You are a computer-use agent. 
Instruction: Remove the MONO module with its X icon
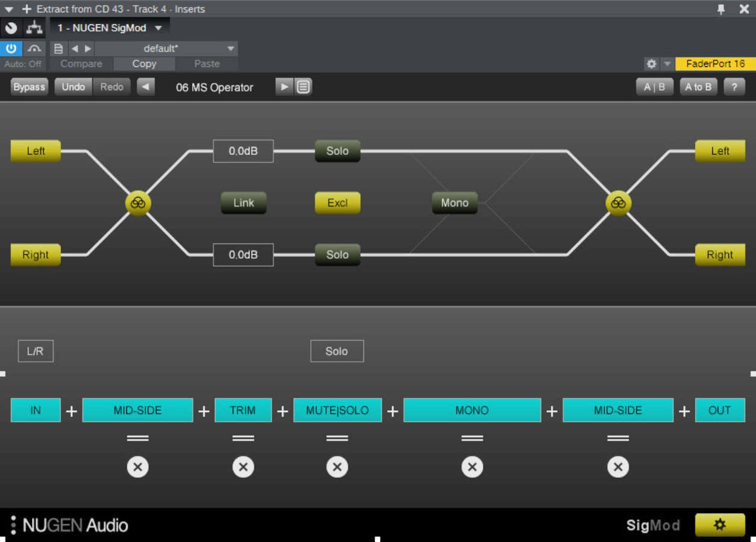pos(472,467)
